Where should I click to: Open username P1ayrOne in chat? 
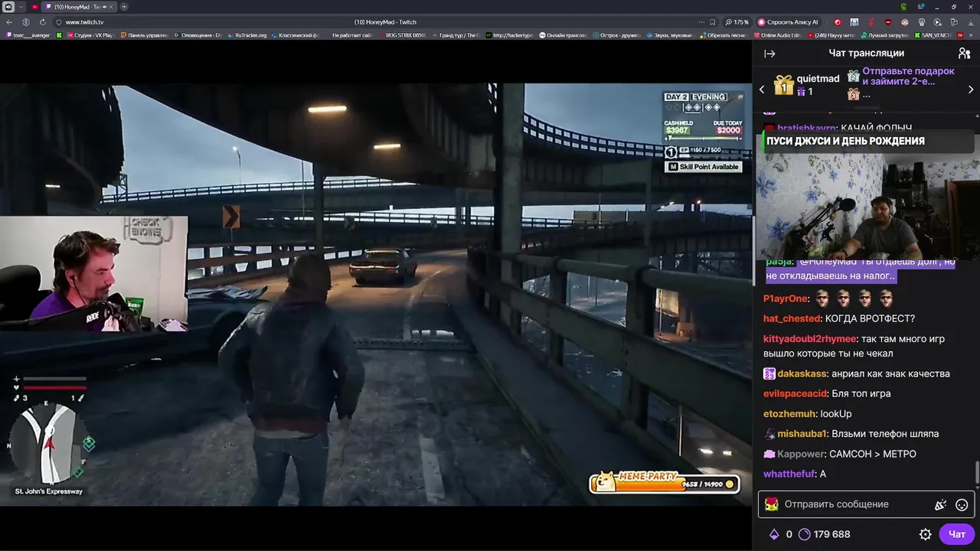(x=786, y=298)
